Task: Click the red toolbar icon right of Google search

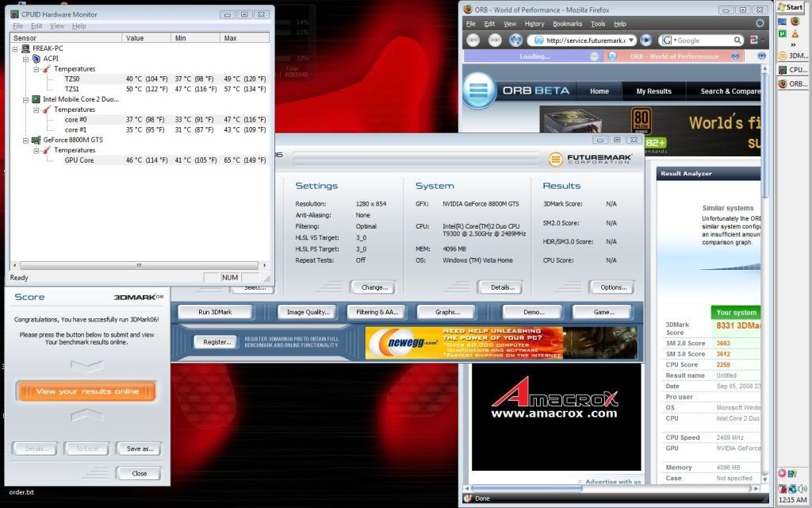Action: click(x=754, y=40)
